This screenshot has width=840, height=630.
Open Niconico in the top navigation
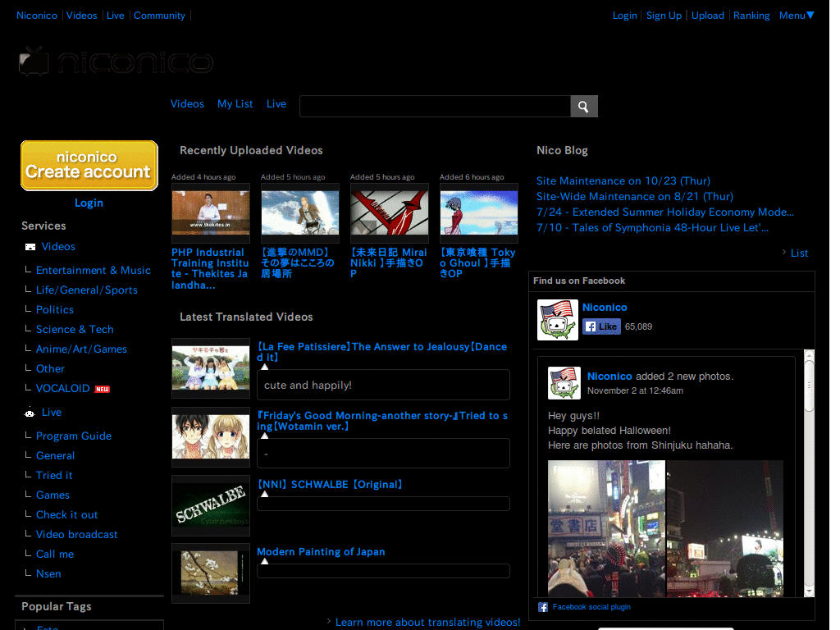pos(37,16)
